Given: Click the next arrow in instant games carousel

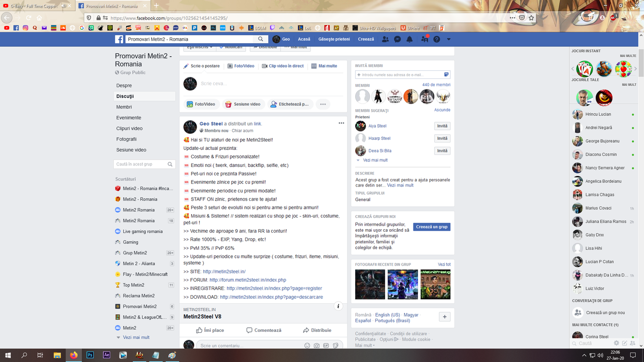Looking at the screenshot, I should [x=635, y=69].
